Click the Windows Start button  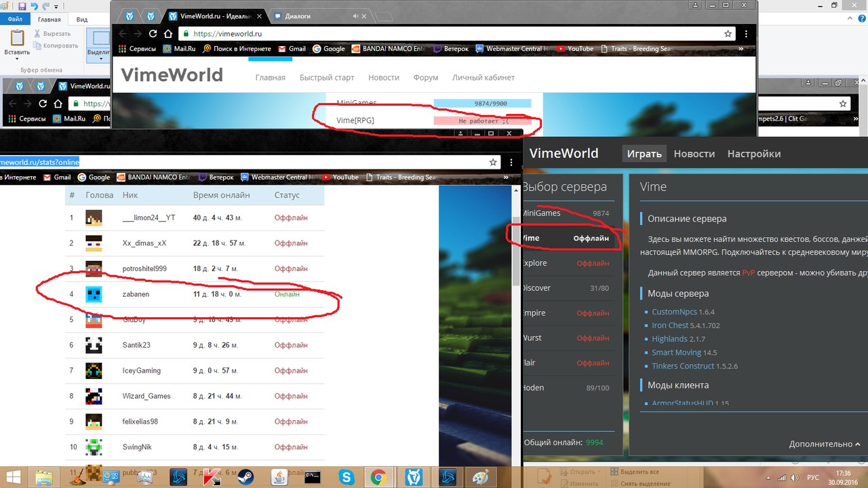14,476
